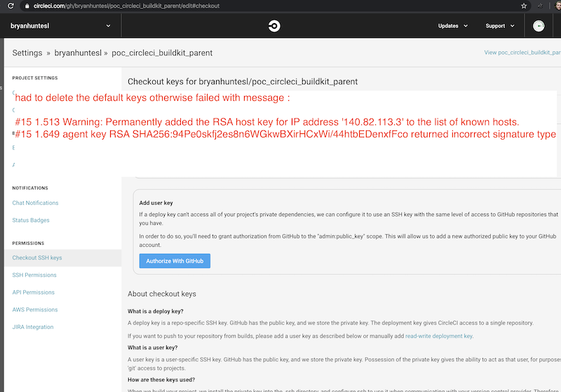
Task: Click the 'What is a deploy key?' heading
Action: click(x=155, y=311)
